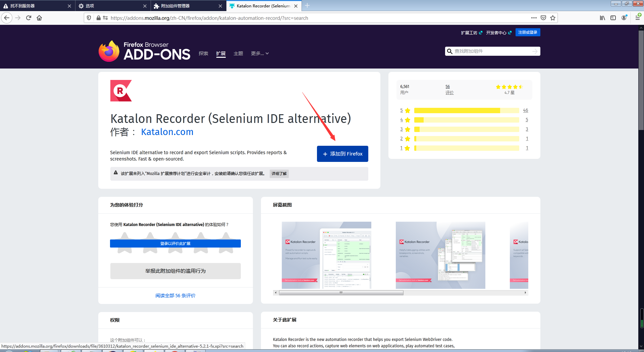
Task: Switch to the 附加组件管理器 tab
Action: (188, 6)
